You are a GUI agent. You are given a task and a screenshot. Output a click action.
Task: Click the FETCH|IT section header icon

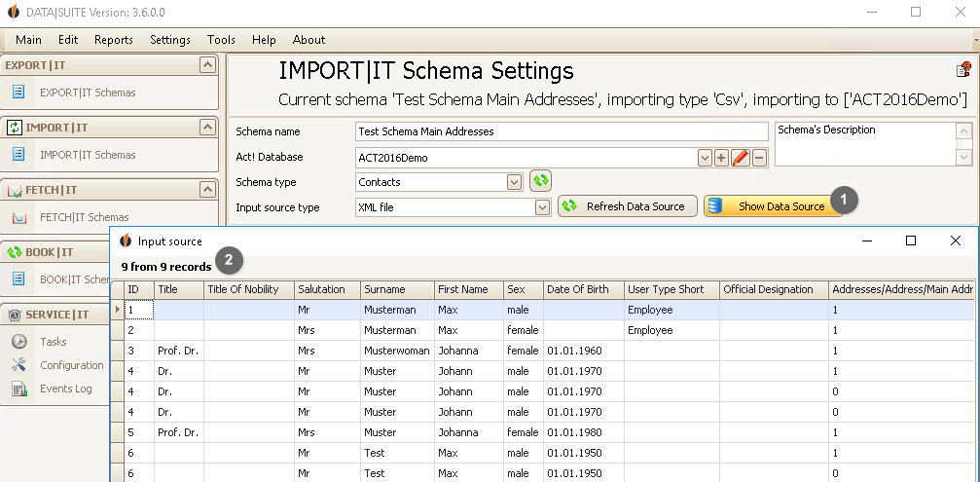[15, 191]
